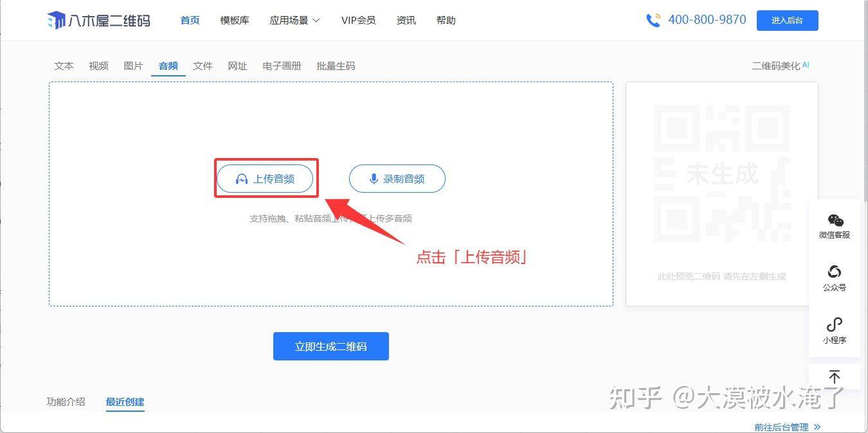This screenshot has height=433, width=868.
Task: Switch to the 视频 tab
Action: pyautogui.click(x=98, y=66)
